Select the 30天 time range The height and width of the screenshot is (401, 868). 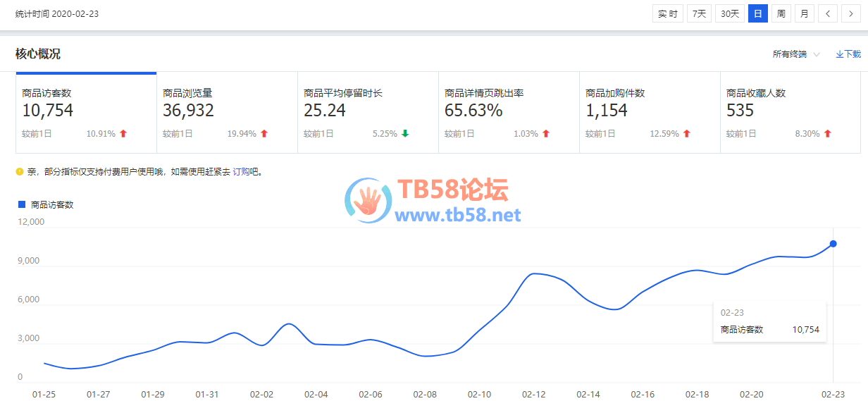pos(729,13)
